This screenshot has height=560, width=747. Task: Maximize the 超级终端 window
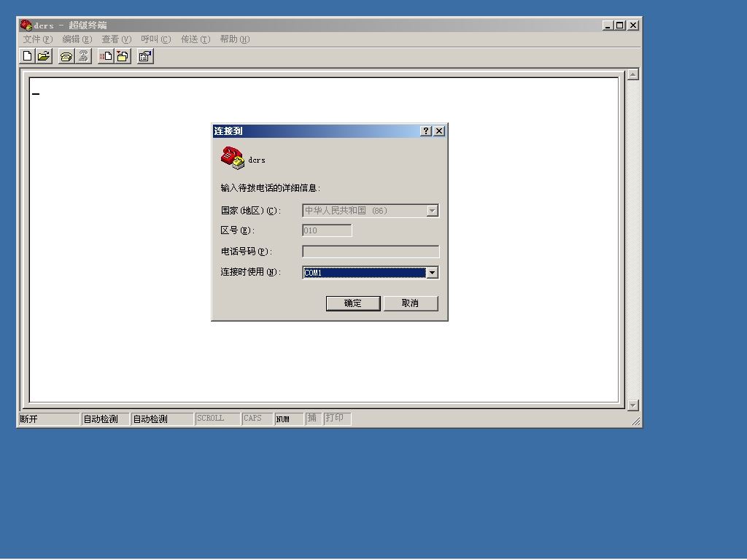point(620,26)
